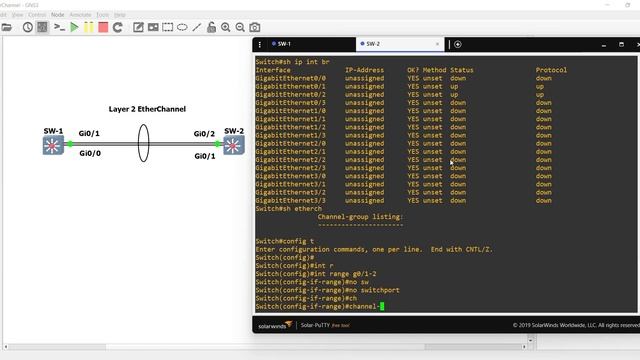Click the Gi0/2 interface label
640x360 pixels.
click(204, 134)
